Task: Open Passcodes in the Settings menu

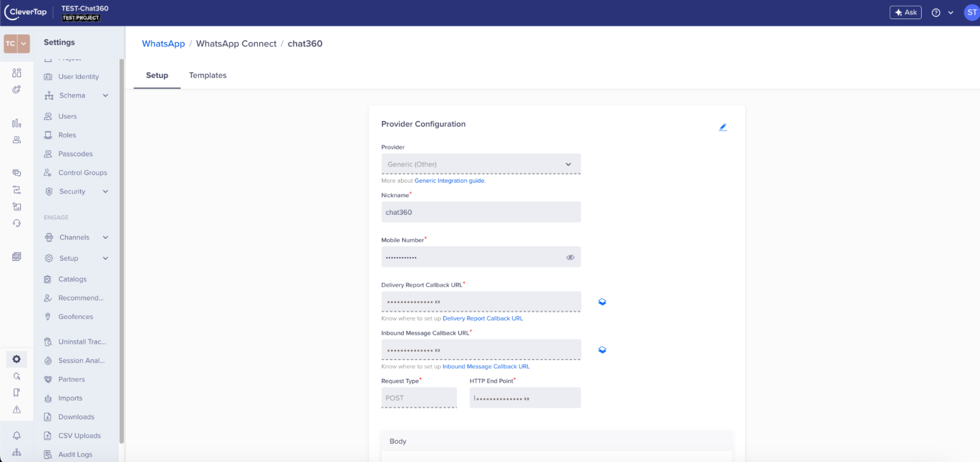Action: (x=75, y=154)
